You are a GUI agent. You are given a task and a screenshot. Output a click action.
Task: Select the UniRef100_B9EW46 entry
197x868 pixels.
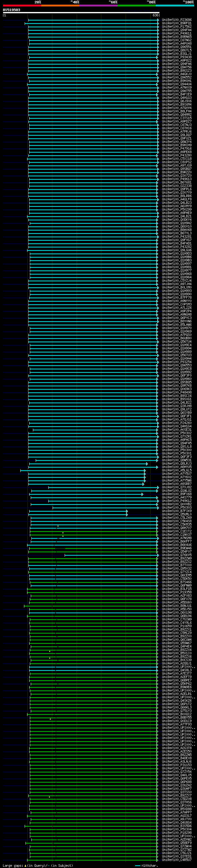tap(176, 548)
